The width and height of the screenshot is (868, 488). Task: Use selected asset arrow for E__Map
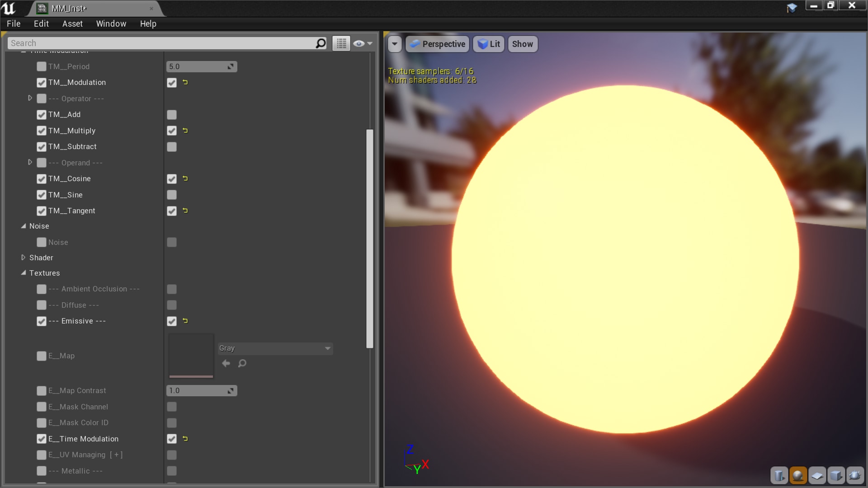point(226,363)
